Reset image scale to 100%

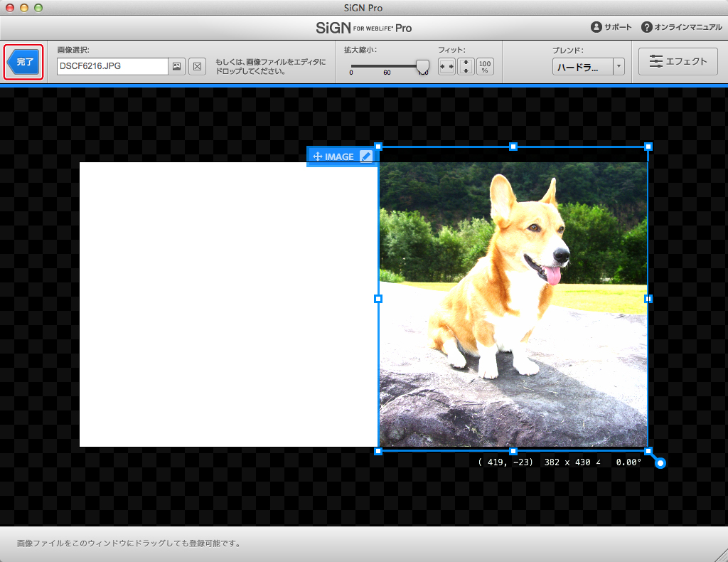(485, 66)
